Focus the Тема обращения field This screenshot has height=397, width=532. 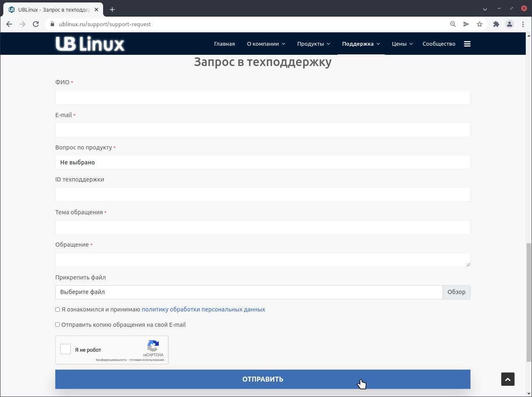tap(263, 227)
